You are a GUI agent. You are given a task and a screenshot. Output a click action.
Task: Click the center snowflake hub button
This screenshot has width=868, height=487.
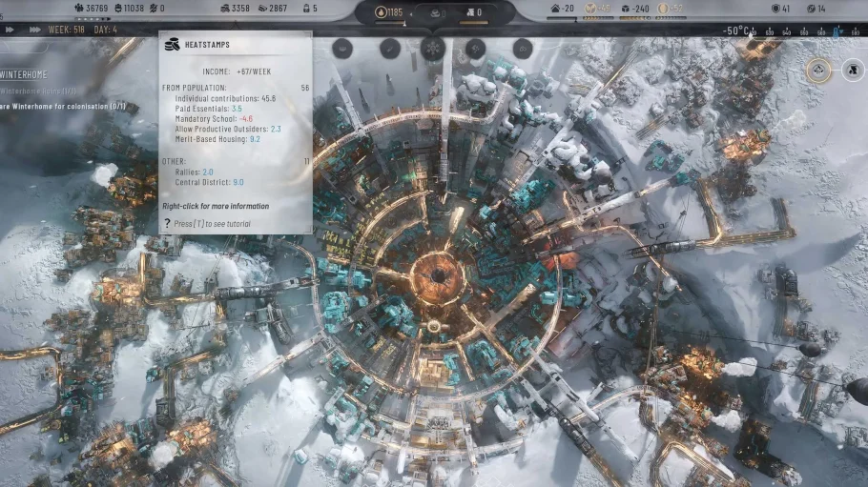433,49
